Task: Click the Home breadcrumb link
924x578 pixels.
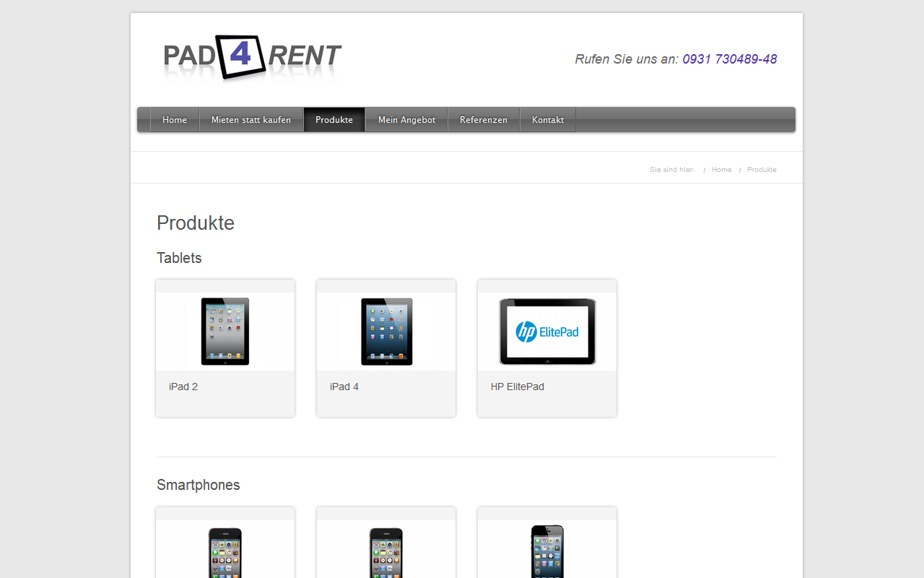Action: tap(722, 170)
